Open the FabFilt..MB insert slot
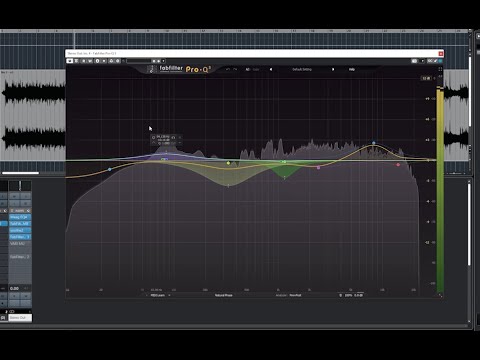The height and width of the screenshot is (360, 480). pyautogui.click(x=20, y=224)
